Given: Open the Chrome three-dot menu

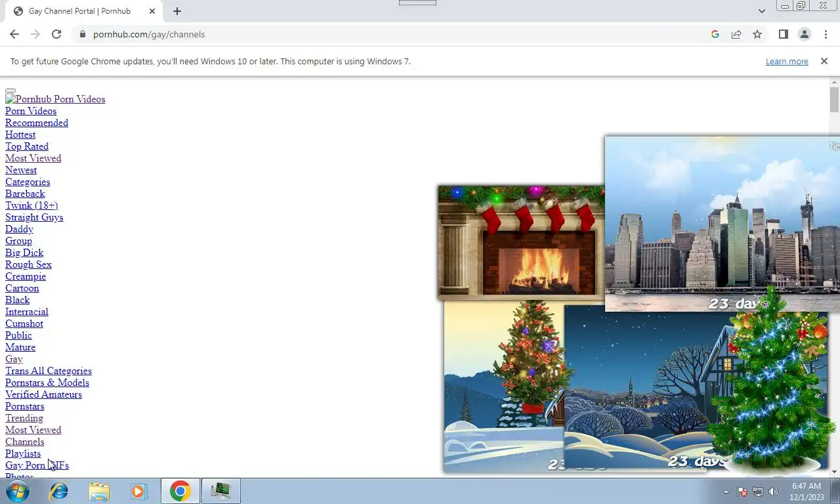Looking at the screenshot, I should tap(826, 34).
